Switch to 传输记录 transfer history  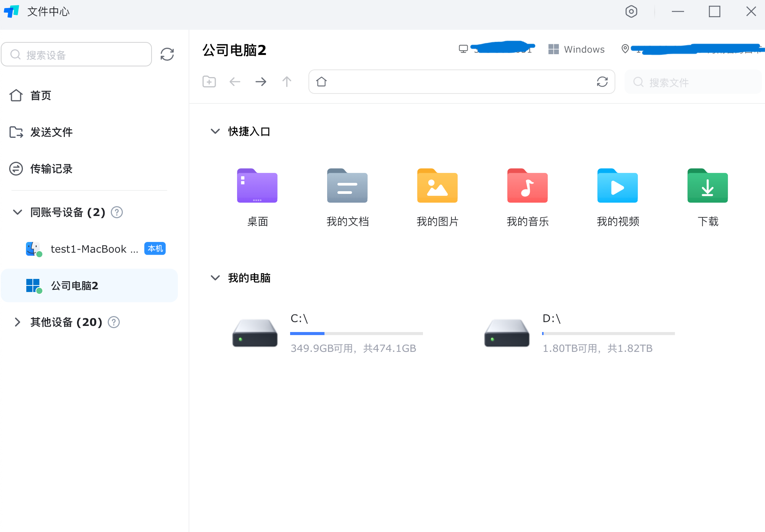(x=51, y=169)
